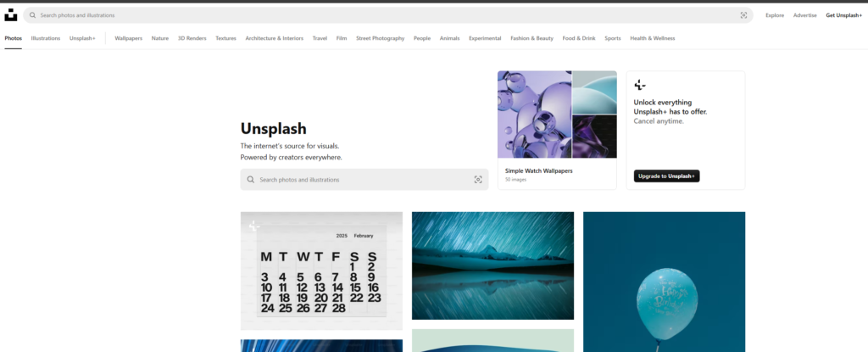The image size is (868, 352).
Task: Click the 'Cancel anytime.' text
Action: 659,120
